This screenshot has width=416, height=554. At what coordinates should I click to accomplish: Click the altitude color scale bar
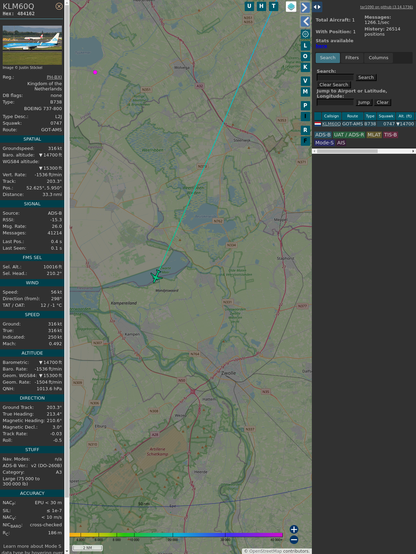coord(176,535)
